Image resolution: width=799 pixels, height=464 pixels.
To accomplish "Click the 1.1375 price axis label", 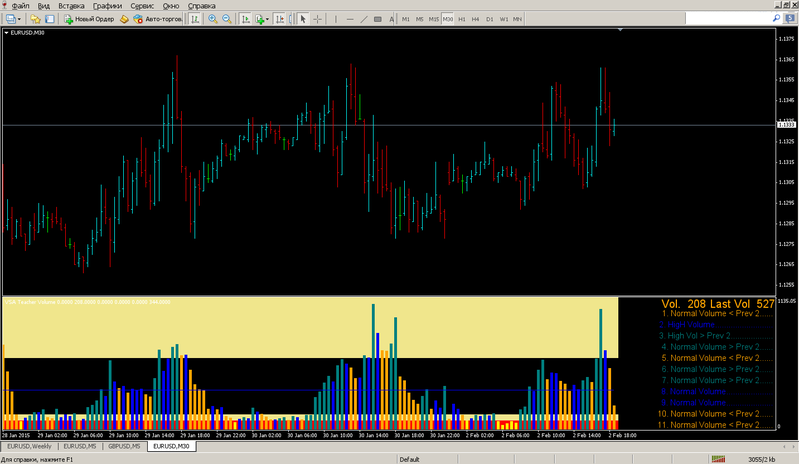I will point(786,39).
